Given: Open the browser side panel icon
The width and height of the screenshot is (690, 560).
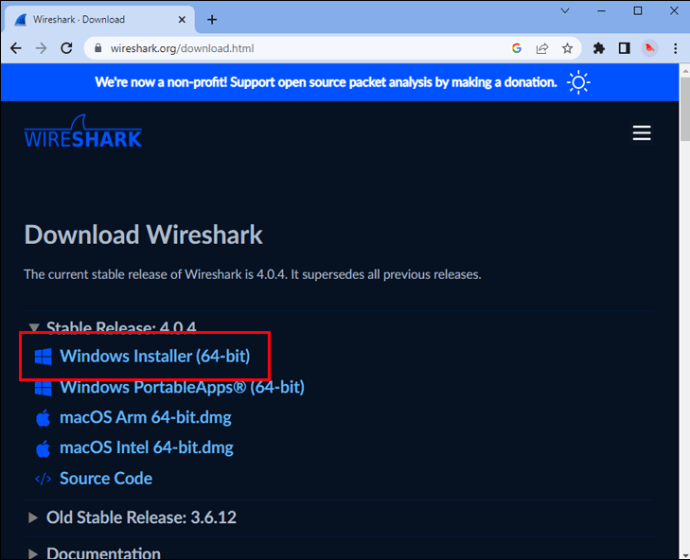Looking at the screenshot, I should pos(624,48).
